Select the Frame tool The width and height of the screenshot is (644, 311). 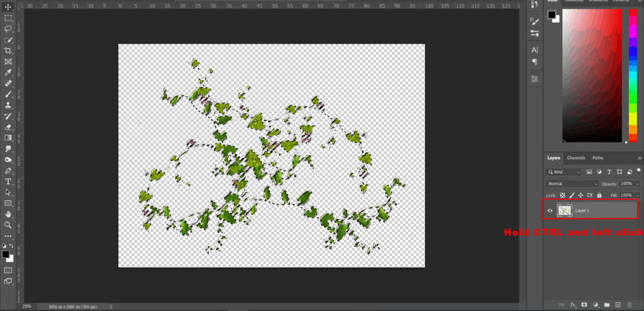click(8, 62)
